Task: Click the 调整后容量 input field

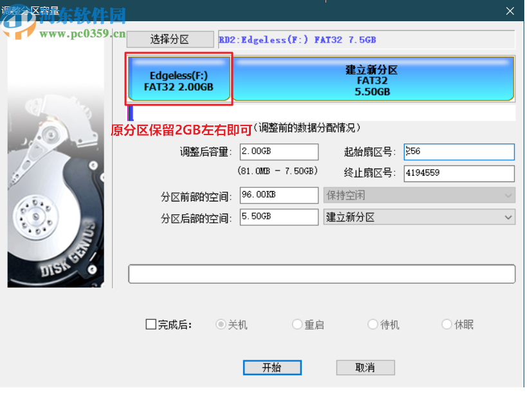Action: pos(279,152)
